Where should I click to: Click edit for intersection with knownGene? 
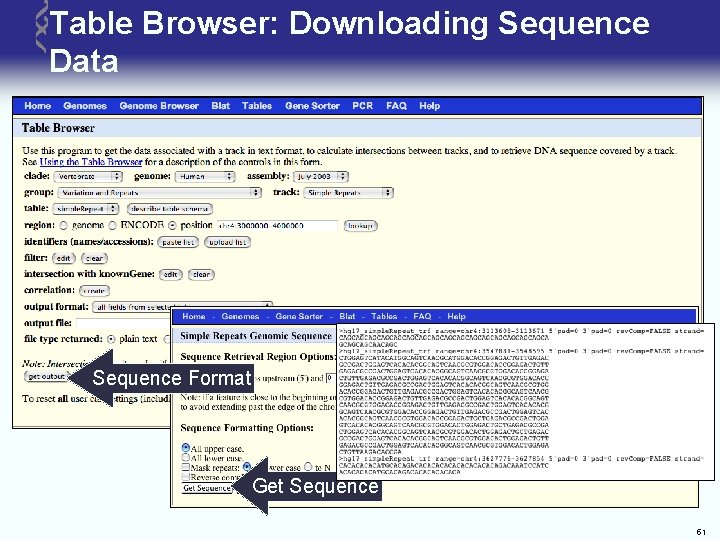tap(170, 275)
